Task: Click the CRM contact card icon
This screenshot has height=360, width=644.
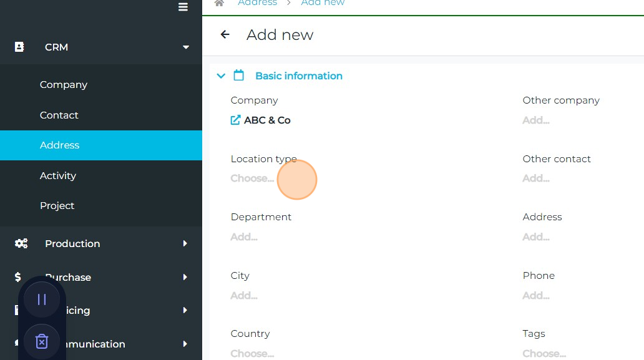Action: pos(19,47)
